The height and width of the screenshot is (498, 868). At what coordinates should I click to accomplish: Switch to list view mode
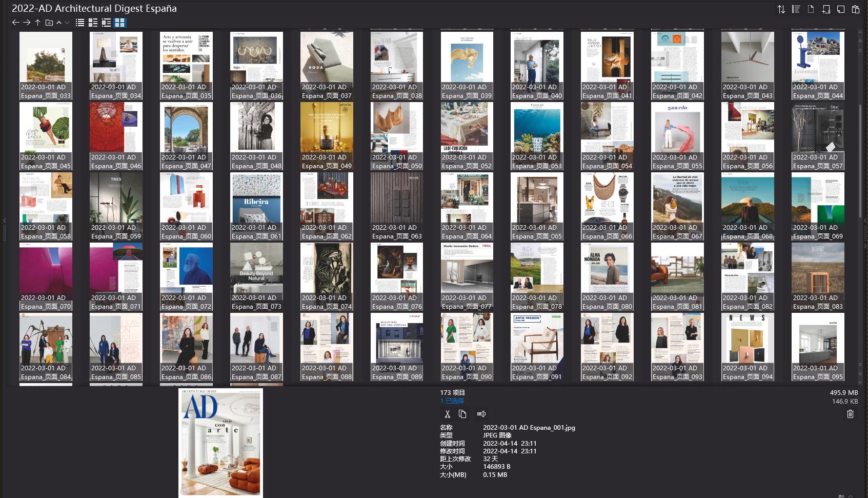(79, 22)
